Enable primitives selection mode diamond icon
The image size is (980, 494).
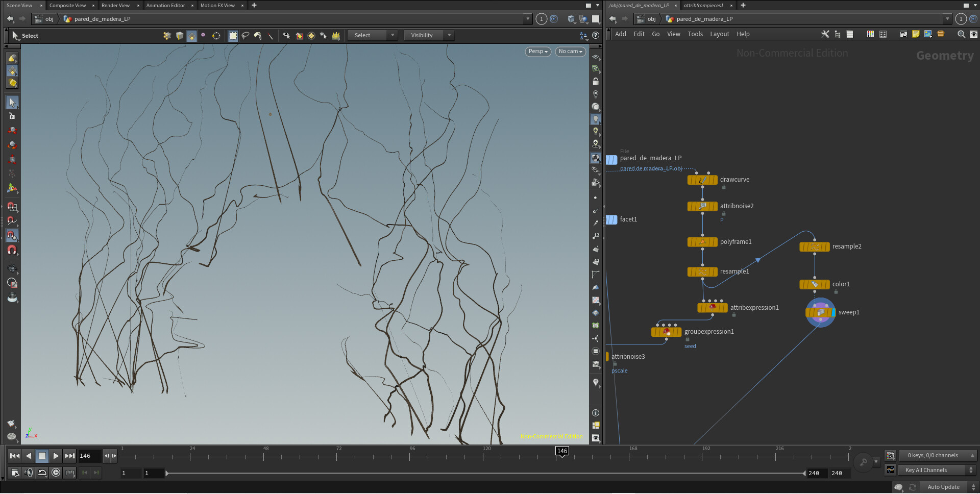[191, 36]
